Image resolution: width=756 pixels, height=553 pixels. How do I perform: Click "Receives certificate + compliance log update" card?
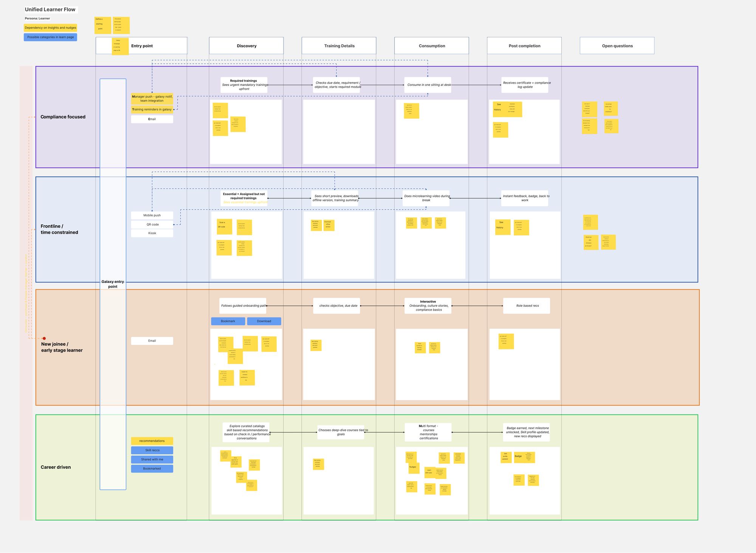(525, 85)
